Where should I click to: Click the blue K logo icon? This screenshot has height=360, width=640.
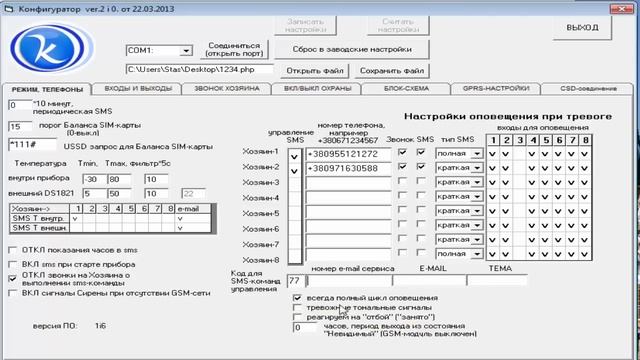click(51, 48)
